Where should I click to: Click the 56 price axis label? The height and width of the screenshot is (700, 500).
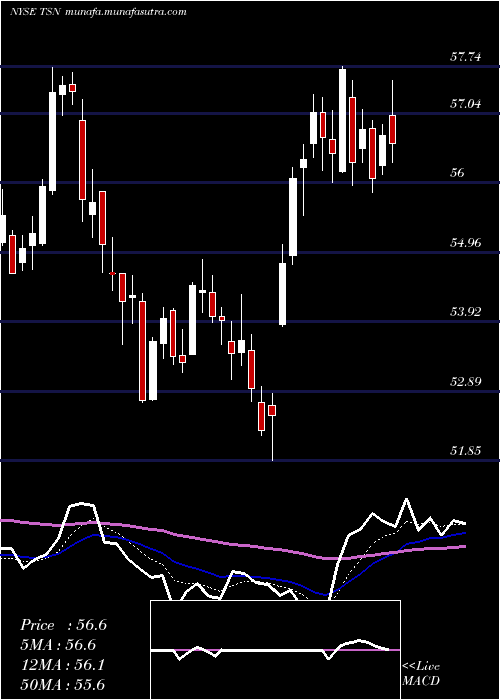point(458,173)
